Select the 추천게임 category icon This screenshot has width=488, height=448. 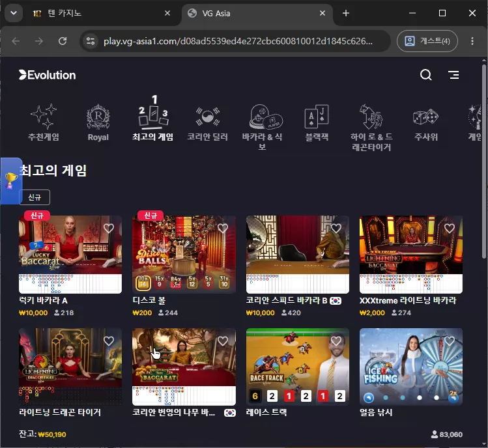click(x=44, y=122)
